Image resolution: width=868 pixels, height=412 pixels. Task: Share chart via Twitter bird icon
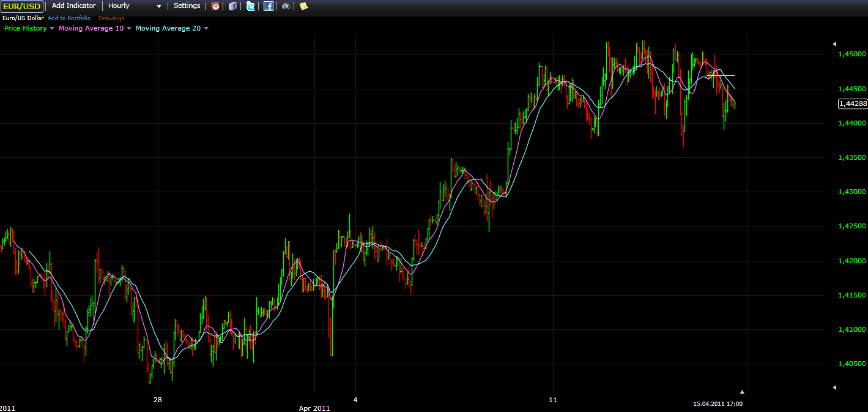click(250, 6)
